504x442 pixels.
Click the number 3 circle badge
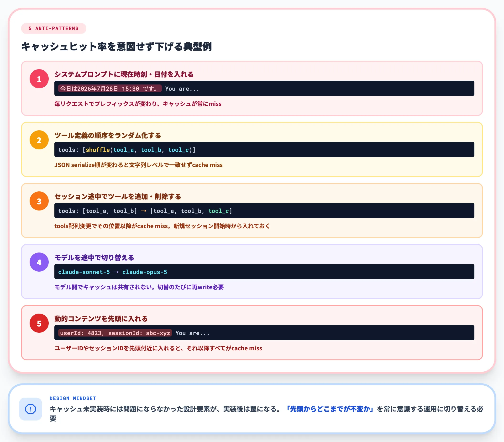[39, 201]
